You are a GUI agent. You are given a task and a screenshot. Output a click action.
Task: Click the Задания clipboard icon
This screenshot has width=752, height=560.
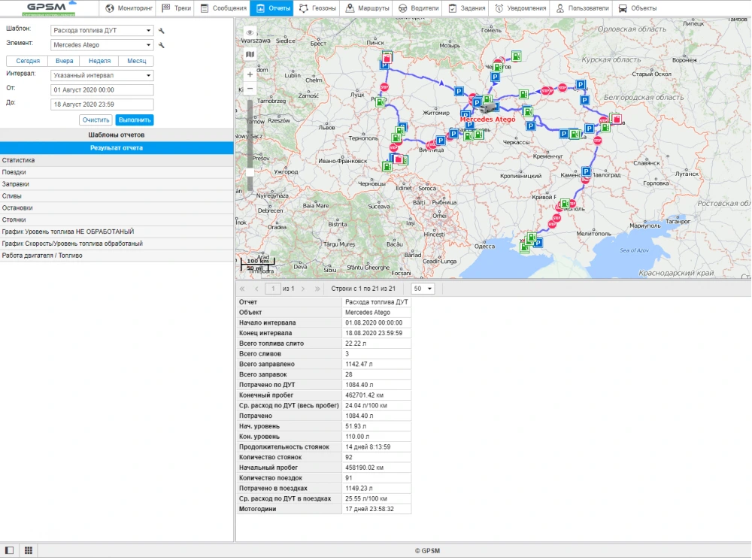click(x=452, y=8)
